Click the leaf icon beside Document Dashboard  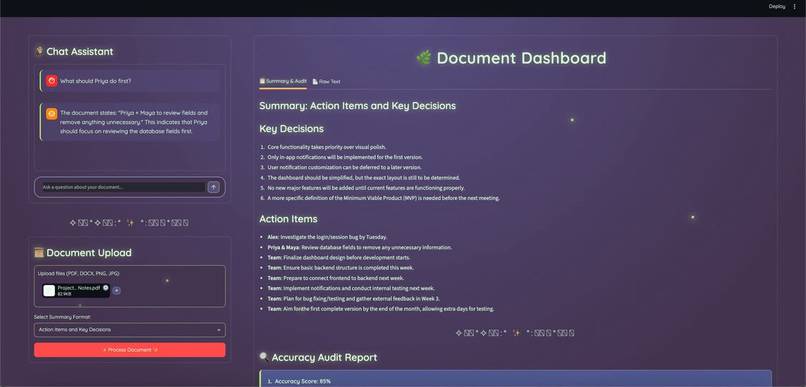pos(424,58)
